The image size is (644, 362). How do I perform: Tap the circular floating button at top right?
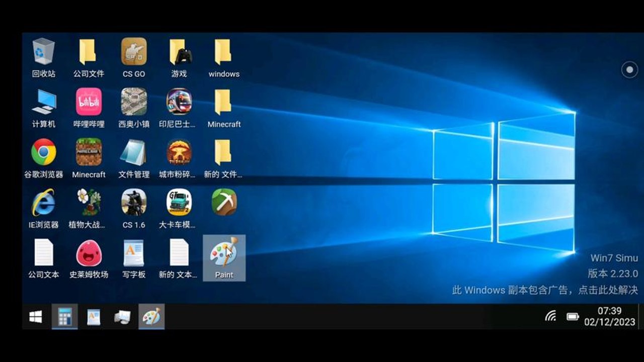click(x=629, y=70)
